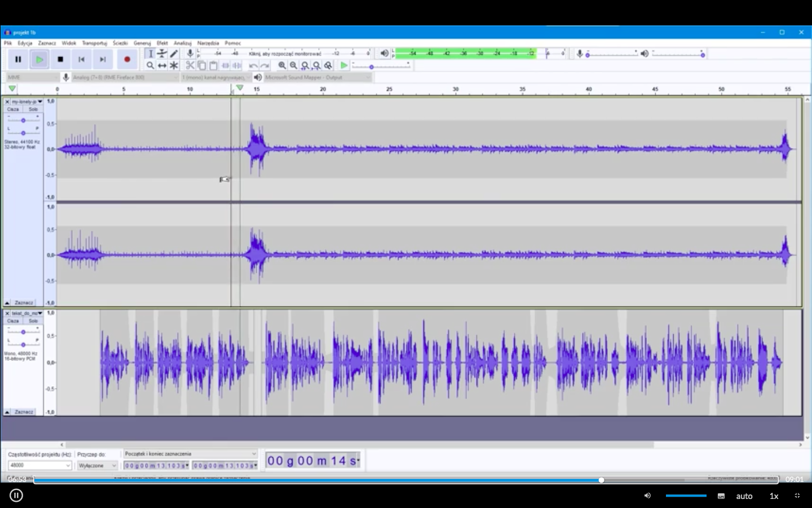Click the Zoom In icon

[x=282, y=65]
